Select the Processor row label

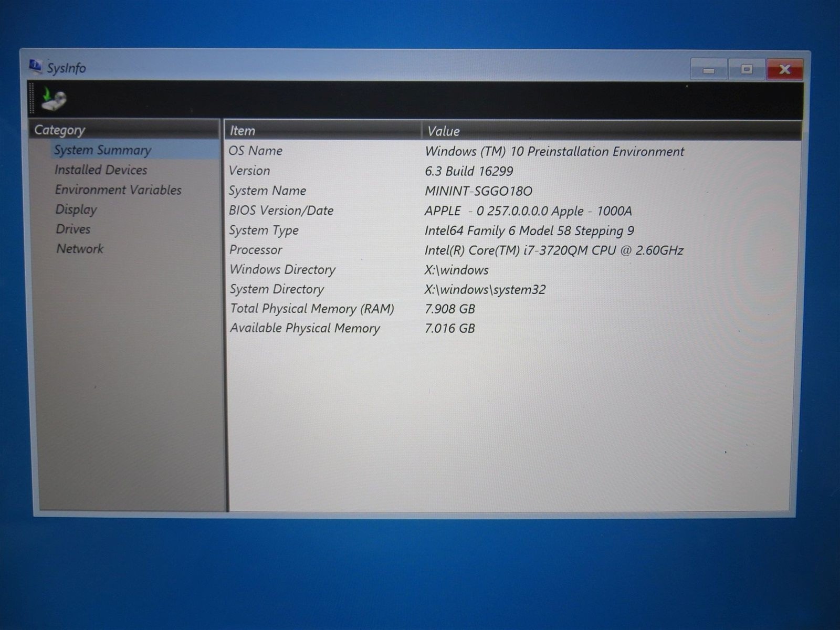[256, 250]
